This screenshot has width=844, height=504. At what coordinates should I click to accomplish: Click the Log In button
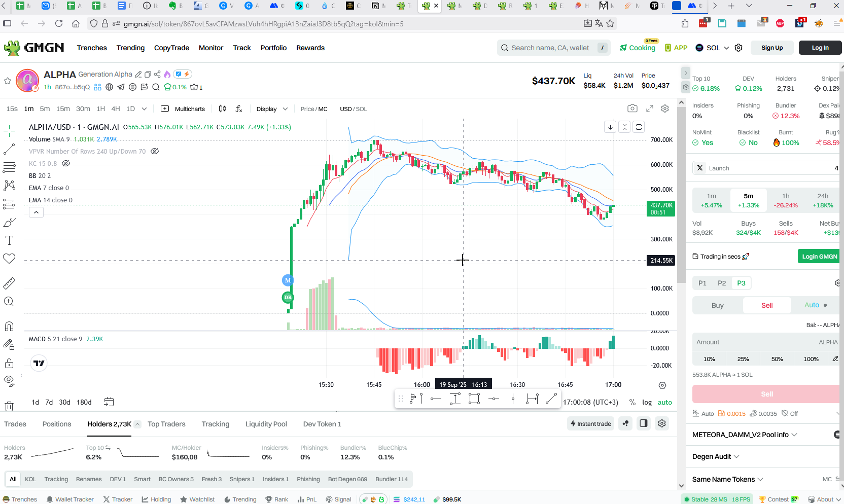click(820, 48)
